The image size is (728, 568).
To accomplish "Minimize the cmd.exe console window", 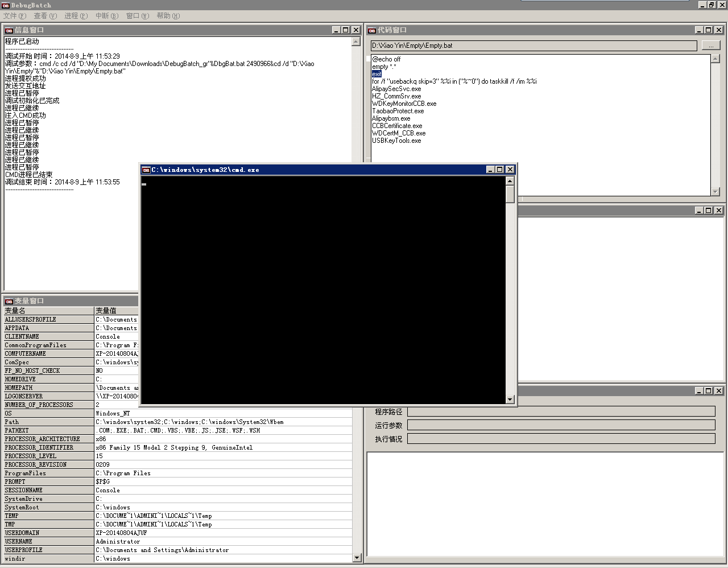I will click(x=490, y=170).
